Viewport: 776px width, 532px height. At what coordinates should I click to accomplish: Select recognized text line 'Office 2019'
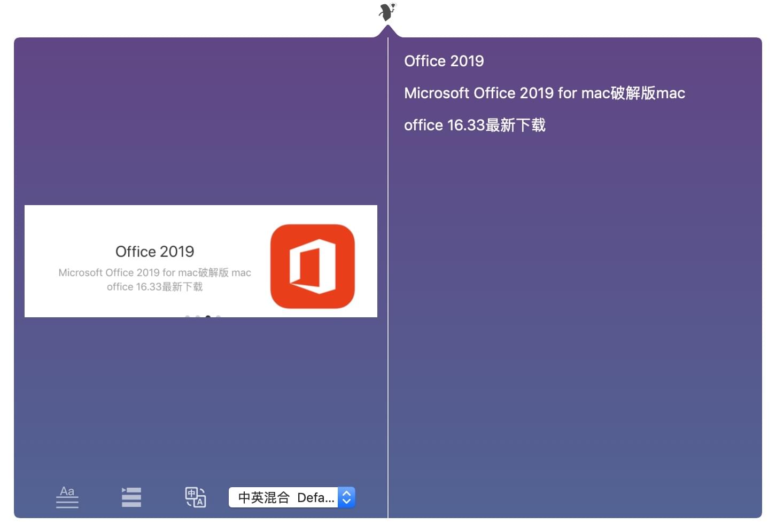coord(444,61)
